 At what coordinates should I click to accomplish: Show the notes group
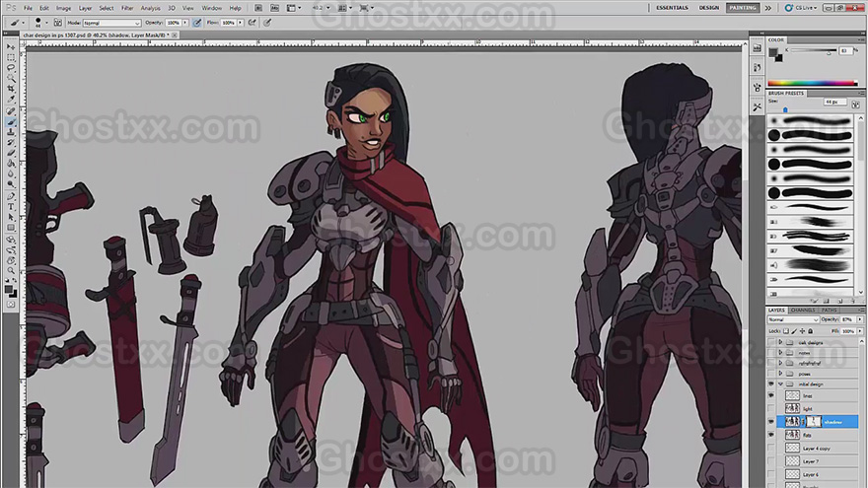point(771,353)
